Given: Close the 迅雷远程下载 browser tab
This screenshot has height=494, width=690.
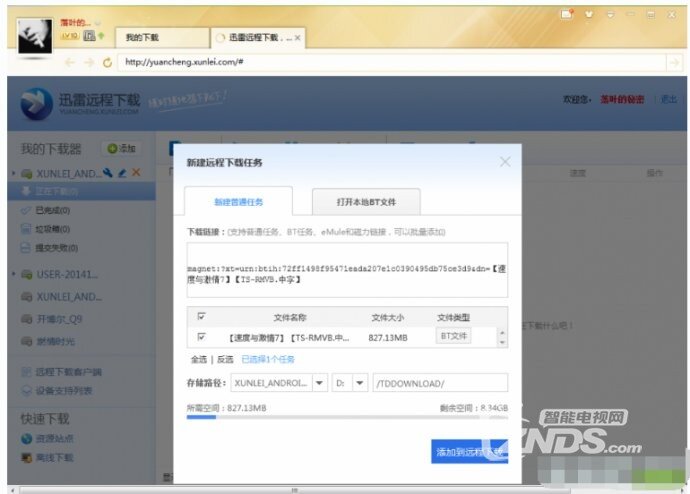Looking at the screenshot, I should click(x=298, y=38).
